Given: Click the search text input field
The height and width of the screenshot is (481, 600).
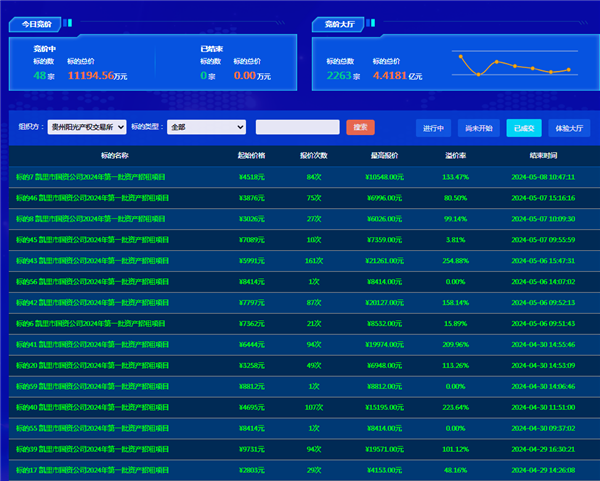Looking at the screenshot, I should click(x=297, y=127).
